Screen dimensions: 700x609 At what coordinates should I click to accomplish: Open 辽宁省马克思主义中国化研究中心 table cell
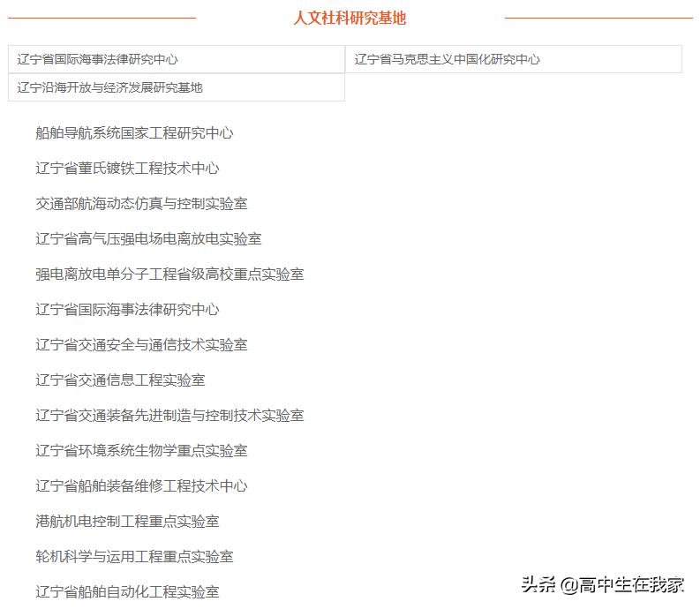pyautogui.click(x=514, y=59)
